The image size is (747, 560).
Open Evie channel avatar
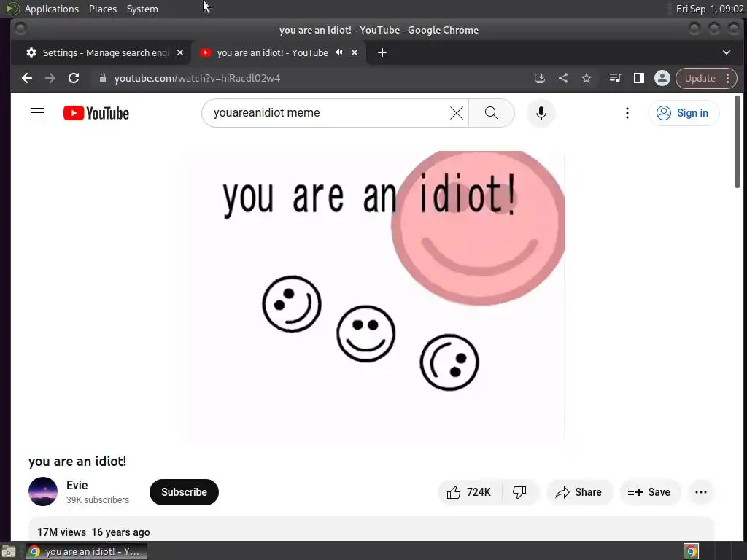[x=43, y=491]
